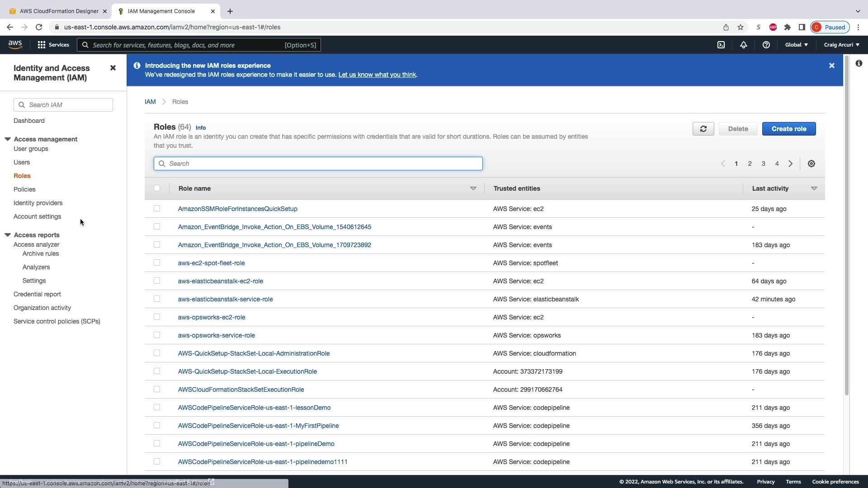Viewport: 868px width, 488px height.
Task: Tick checkbox for AWSCloudFormationStackSetExecutionRole
Action: 157,389
